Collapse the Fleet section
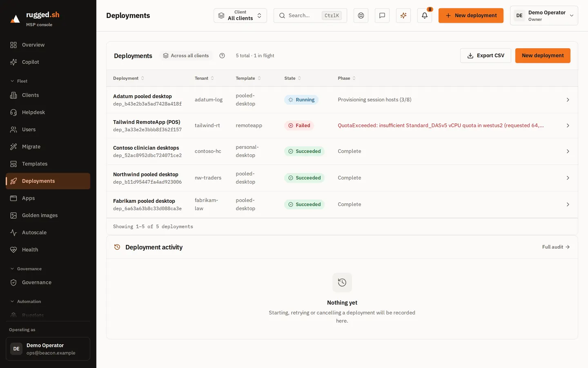588x368 pixels. tap(19, 81)
